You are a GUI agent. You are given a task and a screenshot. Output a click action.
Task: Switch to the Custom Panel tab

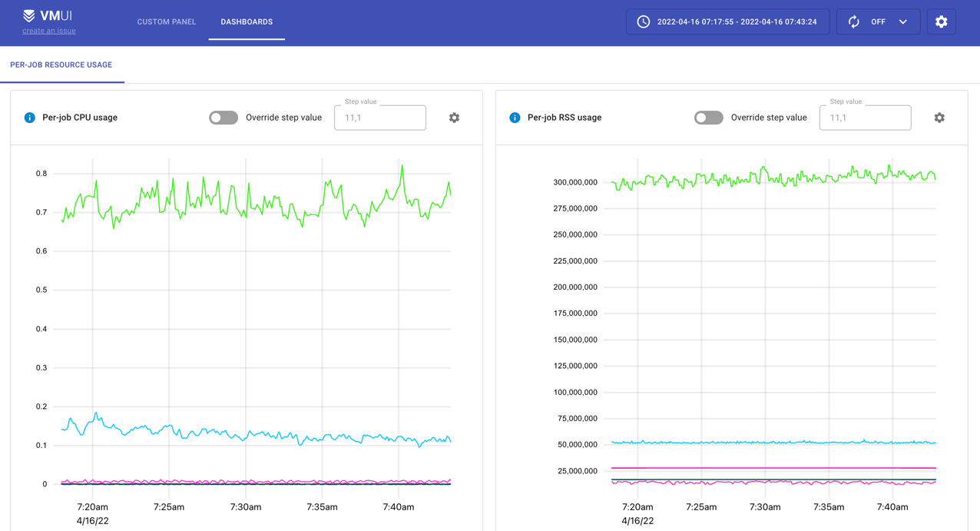coord(167,22)
